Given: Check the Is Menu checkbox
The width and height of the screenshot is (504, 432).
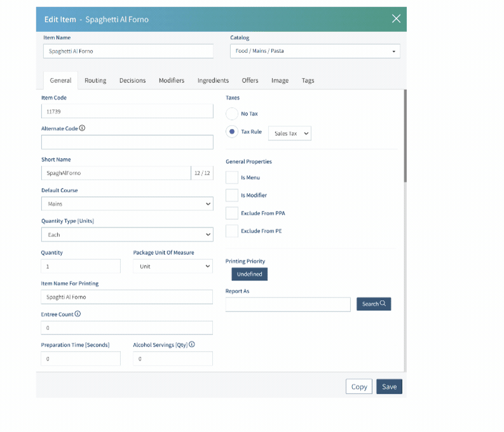Looking at the screenshot, I should coord(232,177).
